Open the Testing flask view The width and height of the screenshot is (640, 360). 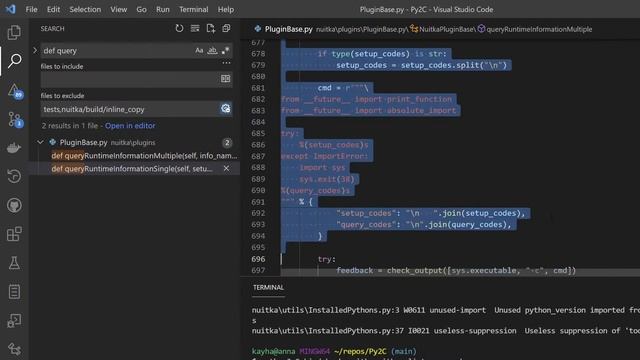(14, 263)
